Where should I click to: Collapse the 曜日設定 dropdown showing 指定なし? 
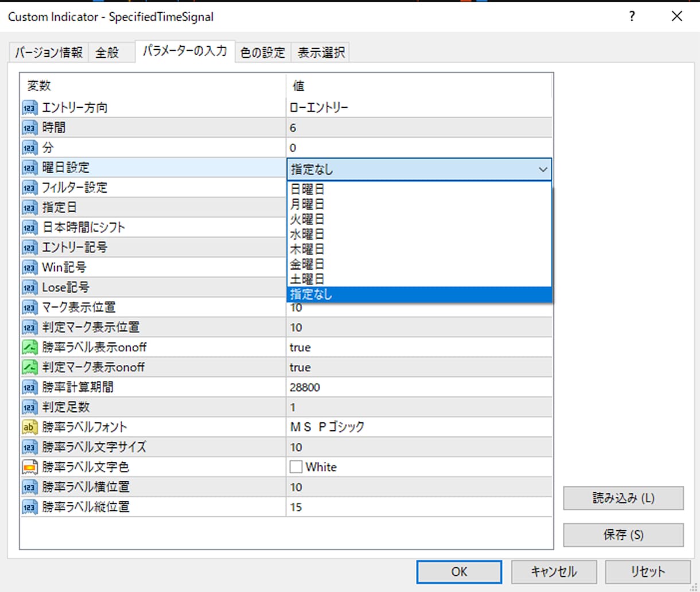click(x=542, y=170)
